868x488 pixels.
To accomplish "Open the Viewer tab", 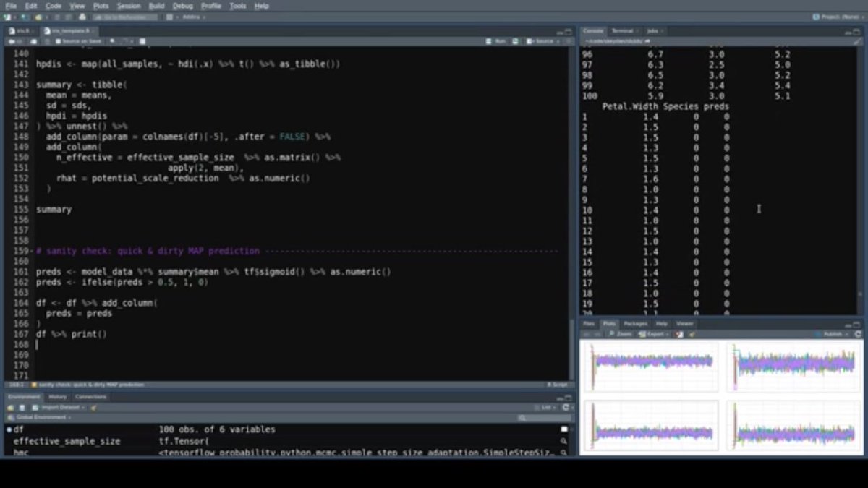I will [x=684, y=324].
